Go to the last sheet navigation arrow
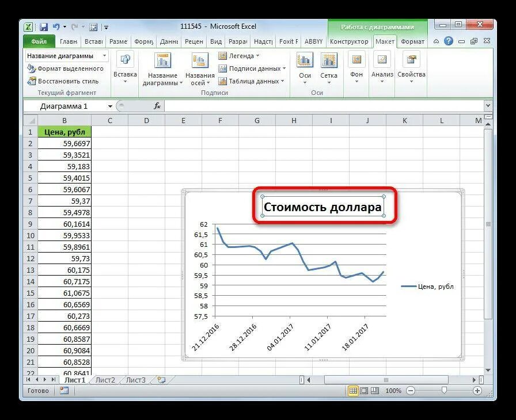 tap(54, 380)
